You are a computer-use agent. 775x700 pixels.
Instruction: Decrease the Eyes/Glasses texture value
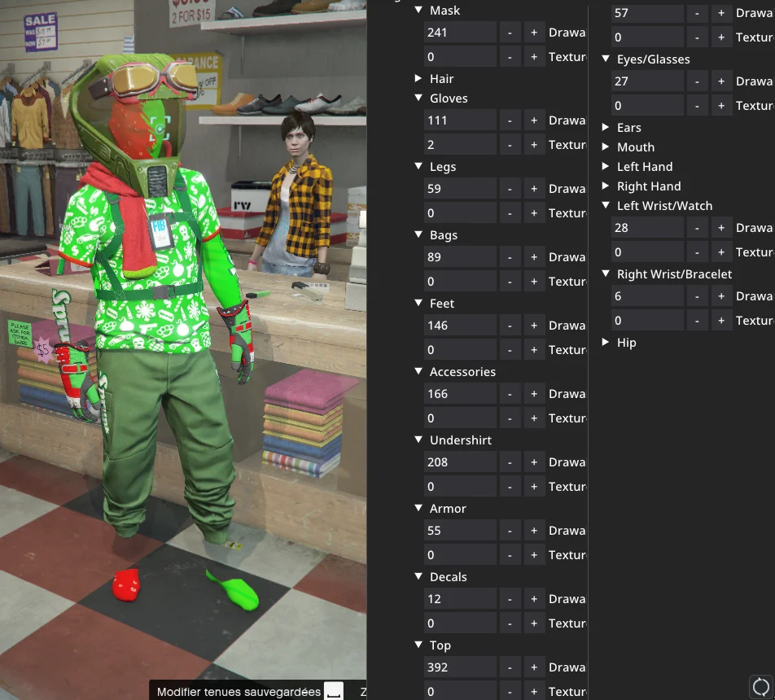(x=697, y=106)
